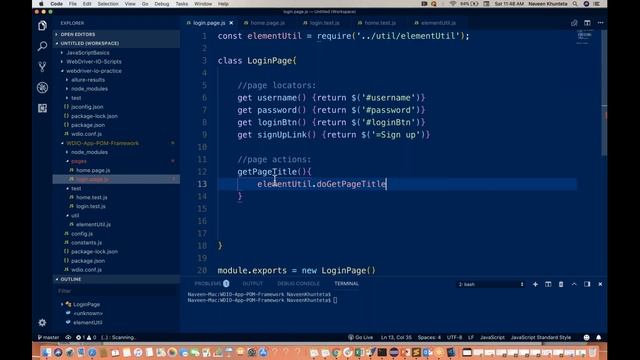Kill terminal with trash icon

561,284
